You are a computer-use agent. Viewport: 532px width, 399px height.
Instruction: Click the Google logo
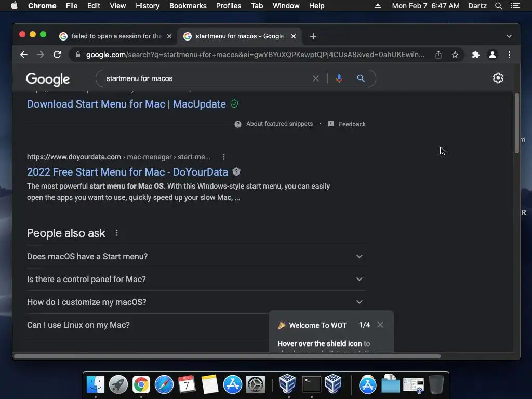coord(48,79)
